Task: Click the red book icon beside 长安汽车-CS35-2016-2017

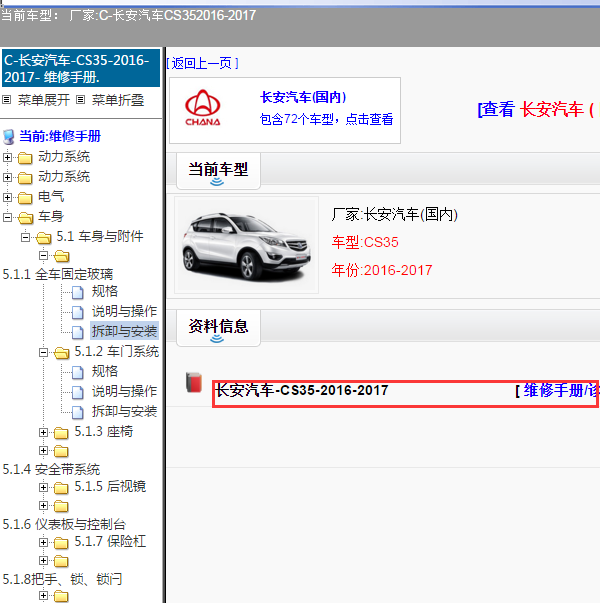Action: point(194,382)
